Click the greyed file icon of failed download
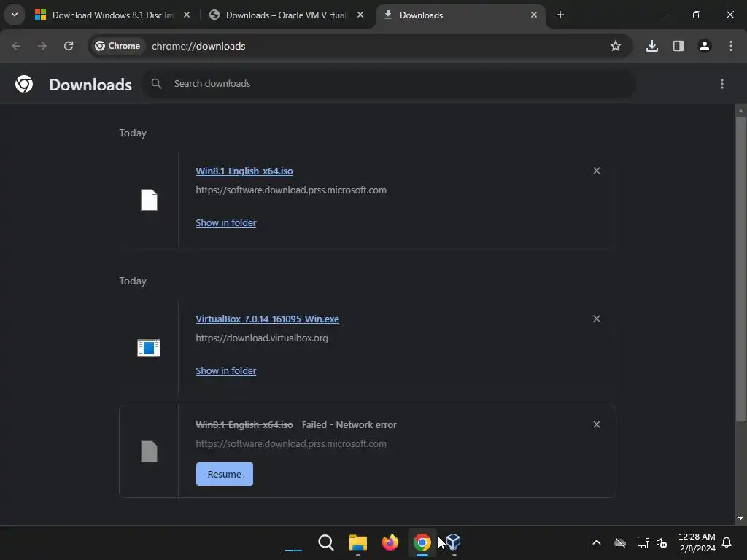The image size is (747, 560). point(149,451)
